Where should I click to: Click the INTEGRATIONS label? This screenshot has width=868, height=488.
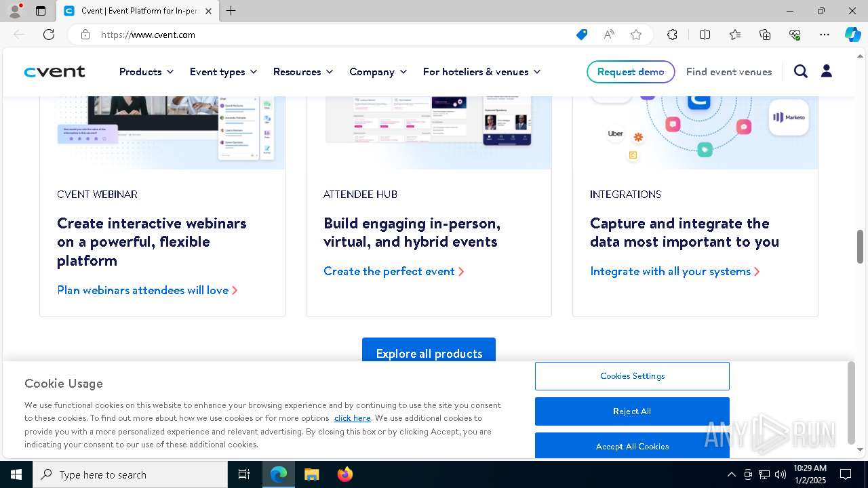click(x=625, y=195)
